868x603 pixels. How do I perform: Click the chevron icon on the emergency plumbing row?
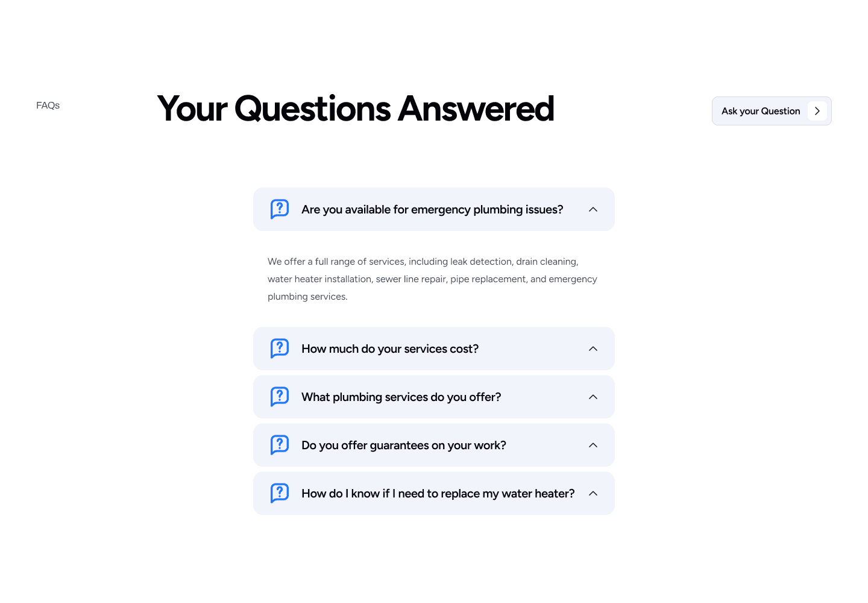pyautogui.click(x=593, y=209)
